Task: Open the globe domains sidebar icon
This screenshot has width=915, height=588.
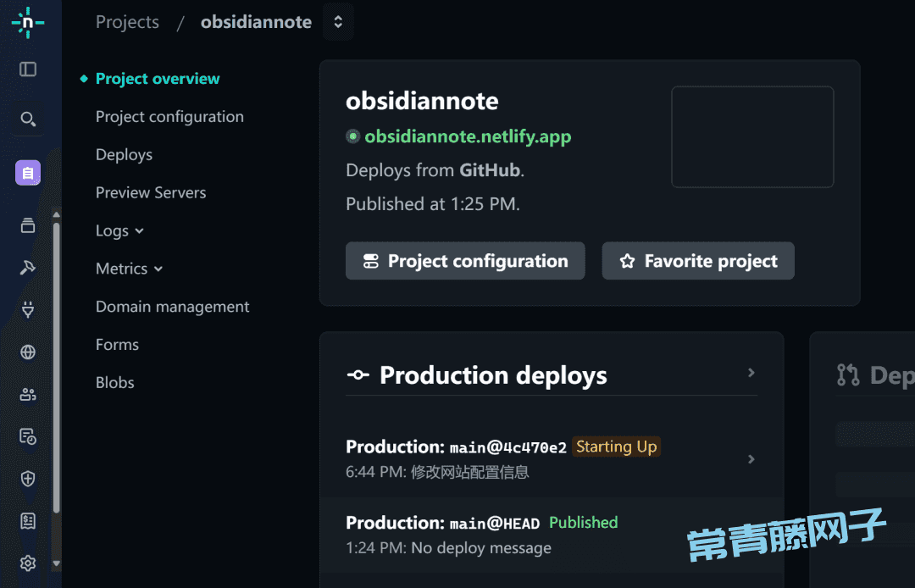Action: pos(27,352)
